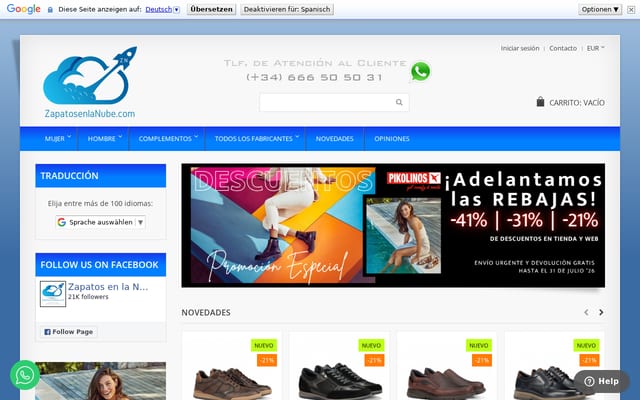Open the third brown slip-on shoe product
640x400 pixels.
pyautogui.click(x=447, y=384)
